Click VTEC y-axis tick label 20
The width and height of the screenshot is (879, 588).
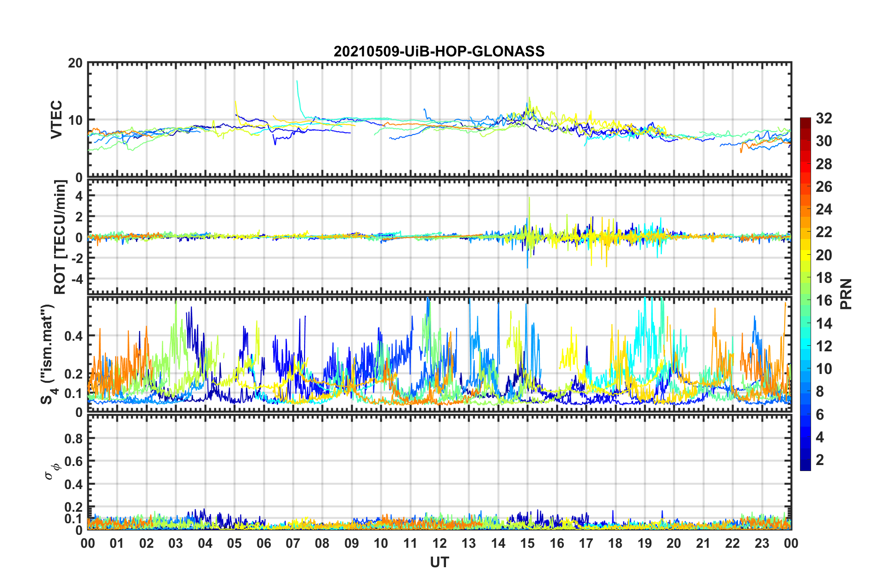pos(75,63)
